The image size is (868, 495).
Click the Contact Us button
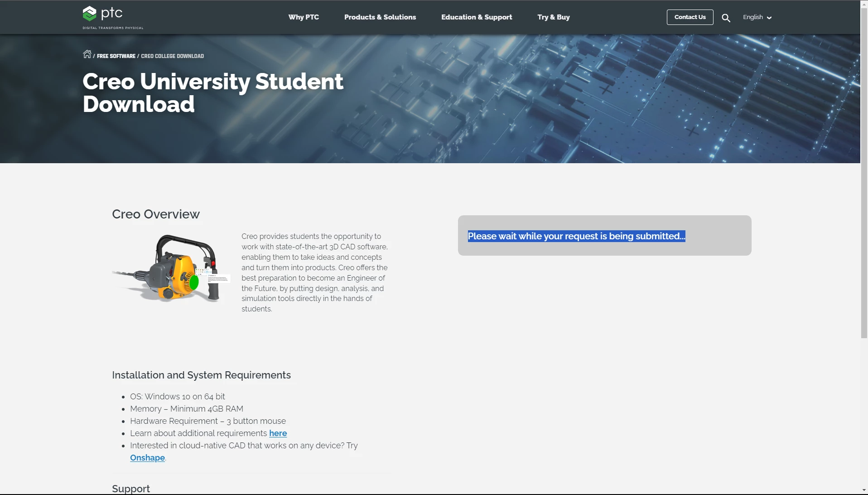[690, 17]
